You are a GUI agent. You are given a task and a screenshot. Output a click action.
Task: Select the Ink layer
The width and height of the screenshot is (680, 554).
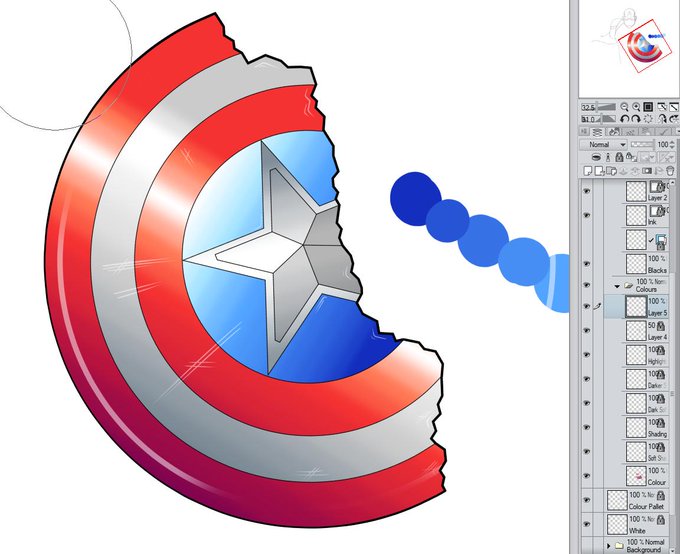pos(636,215)
